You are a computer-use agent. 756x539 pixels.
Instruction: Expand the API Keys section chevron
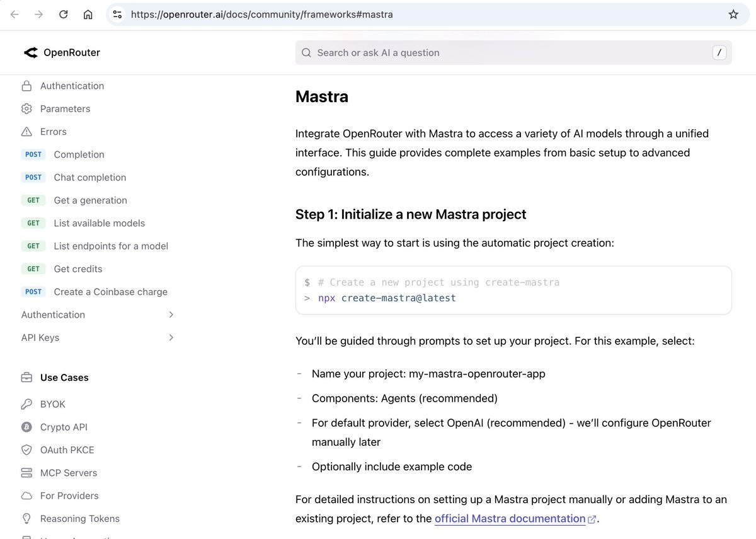tap(171, 337)
